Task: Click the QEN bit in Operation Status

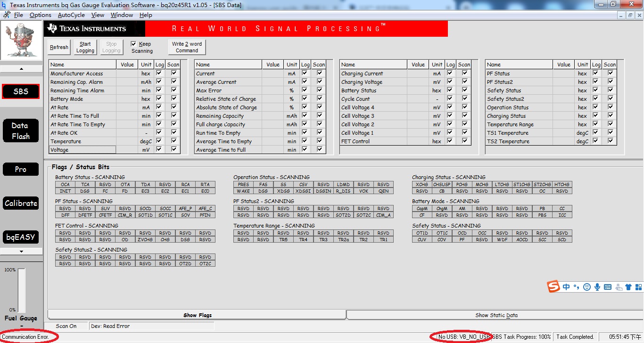Action: [383, 191]
